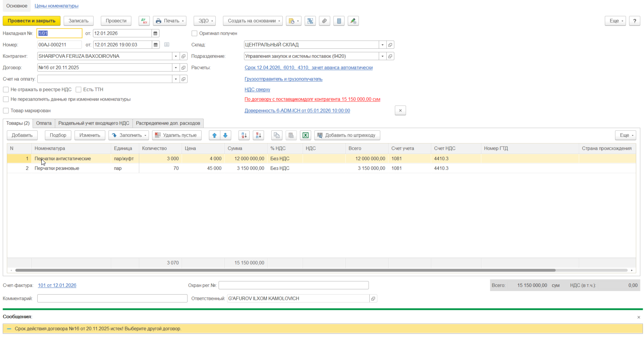
Task: Open Счет на оплату via open icon
Action: tap(184, 79)
